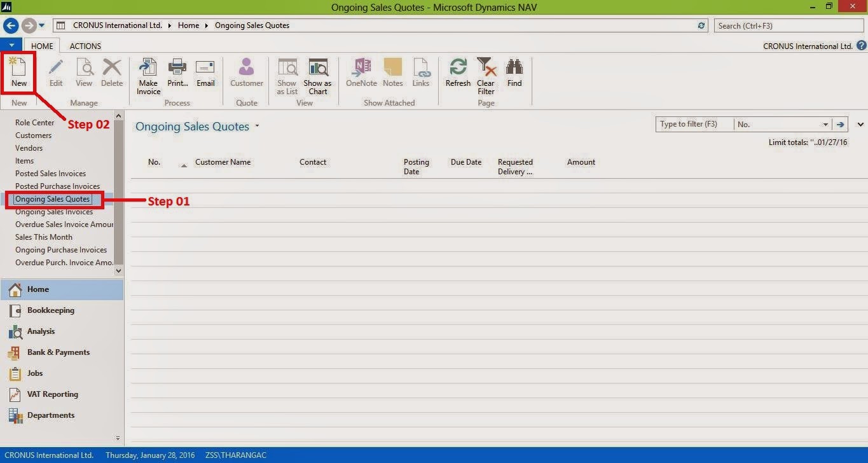Open the Bookkeeping navigation section

[62, 310]
